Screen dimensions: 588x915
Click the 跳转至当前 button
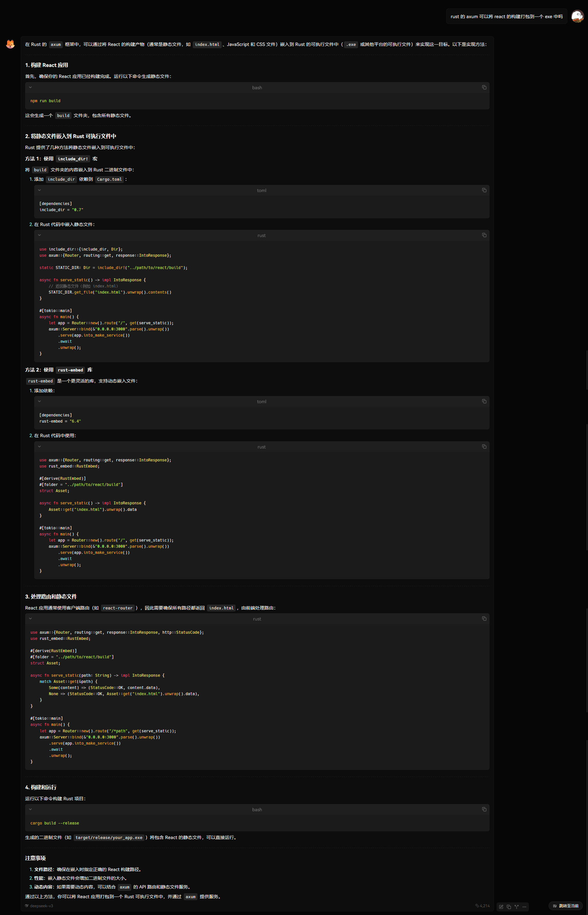(x=566, y=906)
